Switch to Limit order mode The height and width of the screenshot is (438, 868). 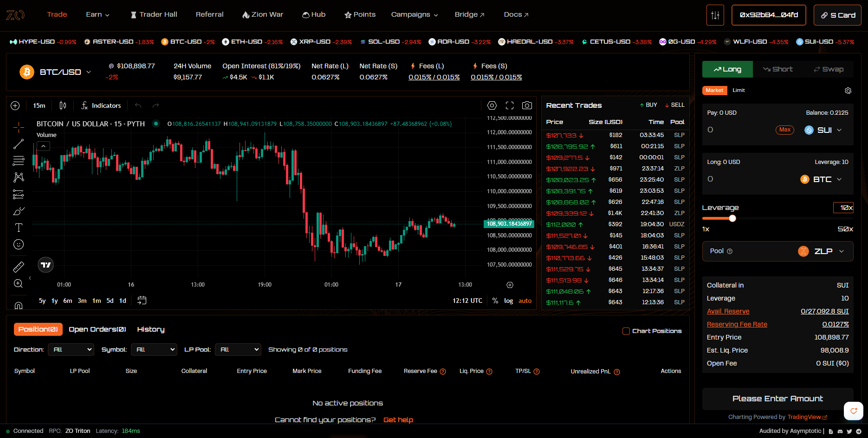click(738, 90)
